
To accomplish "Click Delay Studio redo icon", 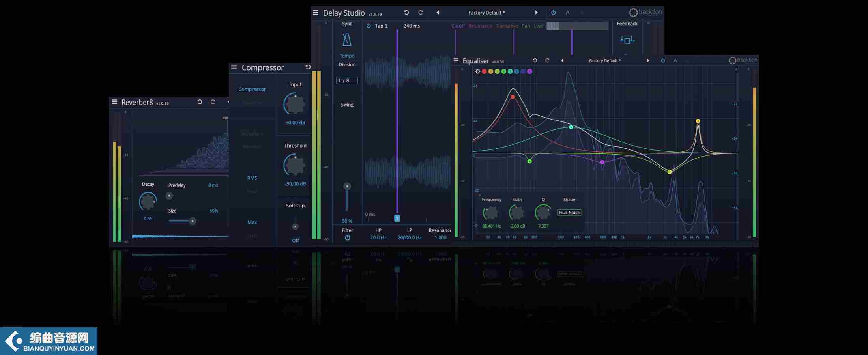I will click(x=421, y=13).
